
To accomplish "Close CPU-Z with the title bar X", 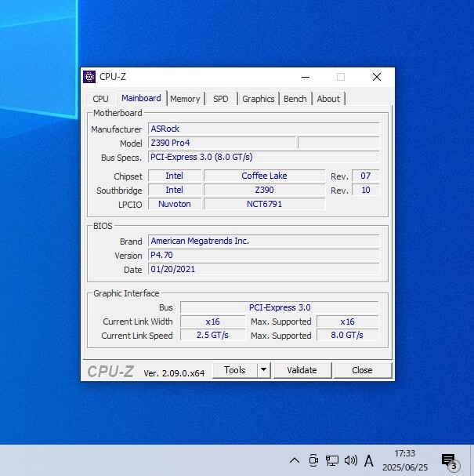I will (377, 77).
